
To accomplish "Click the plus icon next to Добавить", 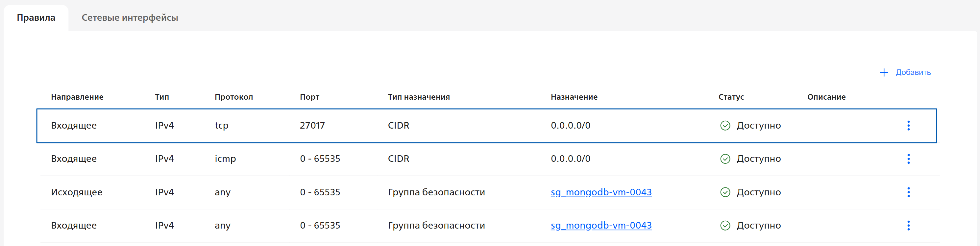I will [884, 73].
